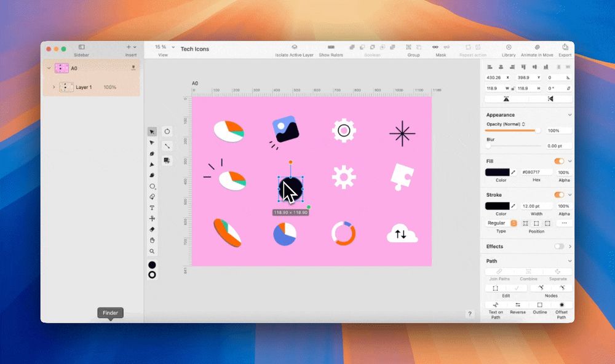Align objects to horizontal center icon

(501, 67)
